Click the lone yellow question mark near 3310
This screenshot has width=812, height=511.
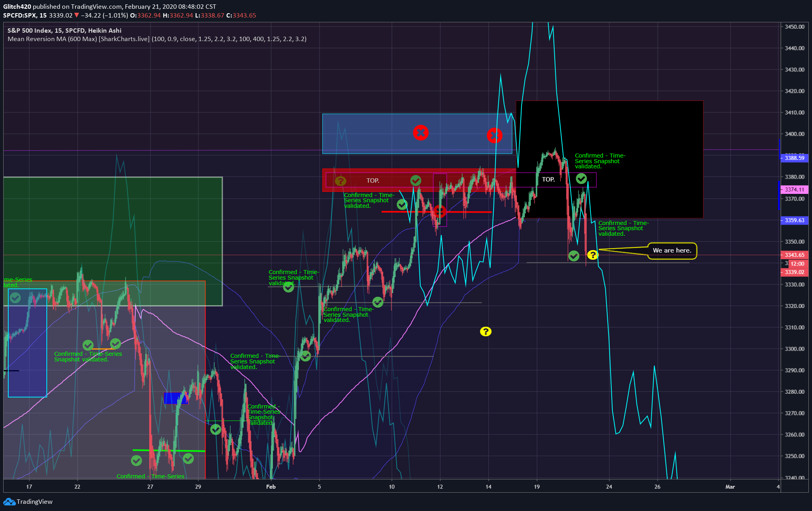tap(485, 331)
